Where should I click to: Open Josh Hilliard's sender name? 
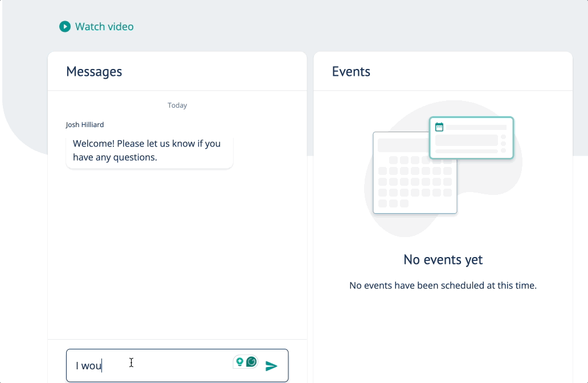point(84,124)
